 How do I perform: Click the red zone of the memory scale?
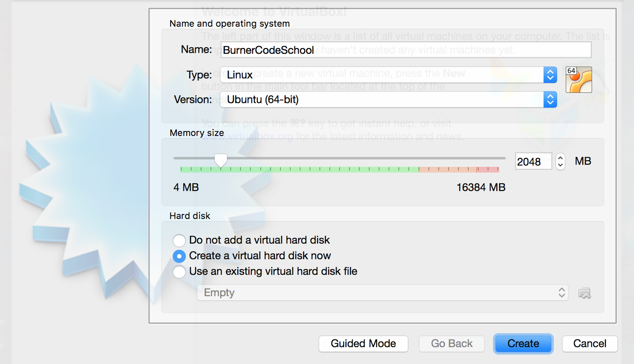[488, 169]
